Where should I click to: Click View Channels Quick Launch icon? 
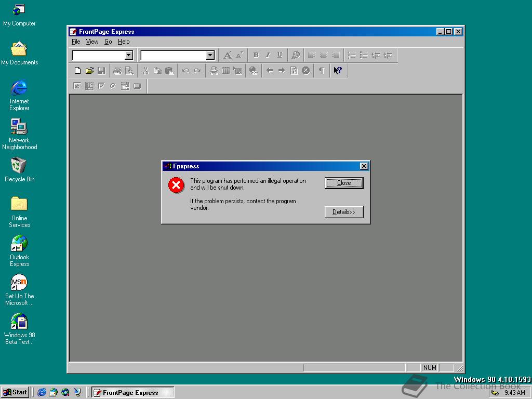tap(78, 392)
